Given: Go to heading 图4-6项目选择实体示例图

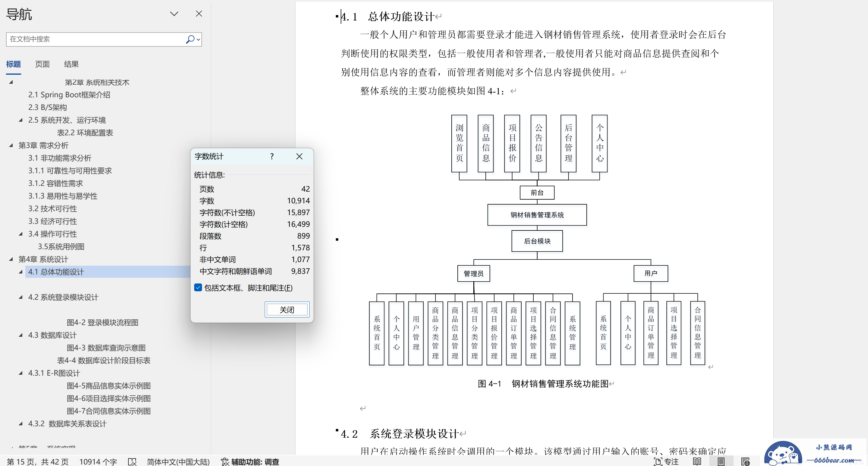Looking at the screenshot, I should [109, 398].
